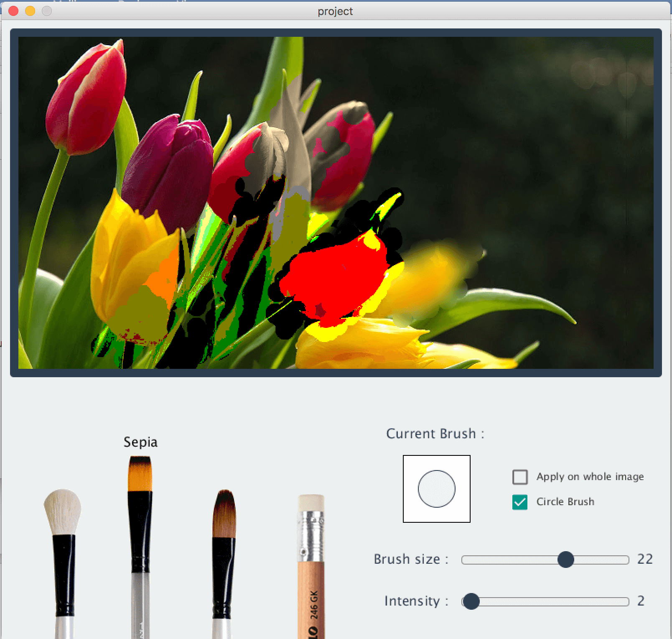Click the Current Brush heading
This screenshot has width=672, height=639.
(x=435, y=434)
